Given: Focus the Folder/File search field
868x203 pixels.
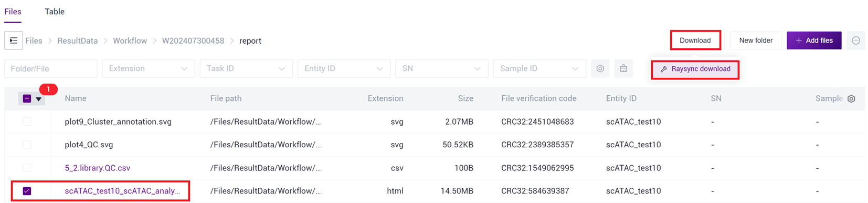Looking at the screenshot, I should 51,68.
